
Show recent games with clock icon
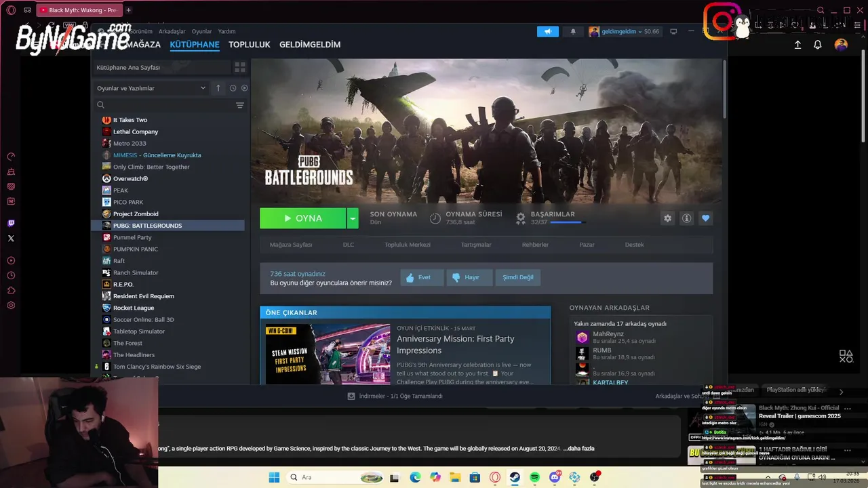pyautogui.click(x=233, y=88)
